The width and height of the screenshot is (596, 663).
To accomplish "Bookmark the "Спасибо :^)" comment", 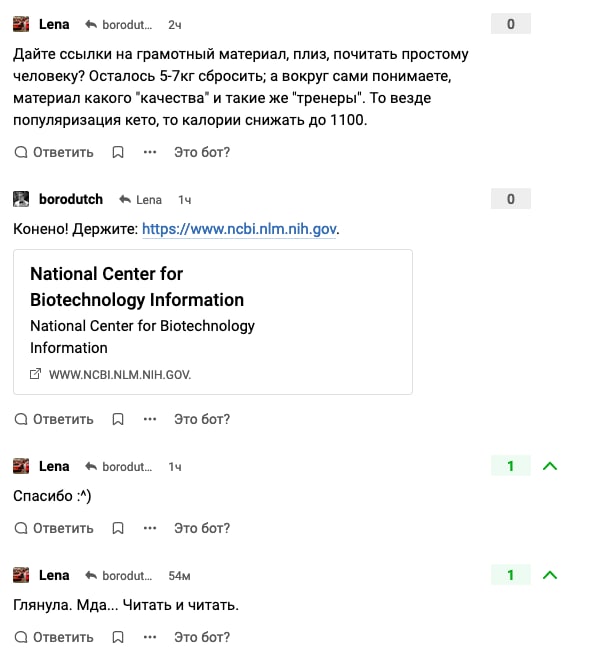I will (x=118, y=528).
